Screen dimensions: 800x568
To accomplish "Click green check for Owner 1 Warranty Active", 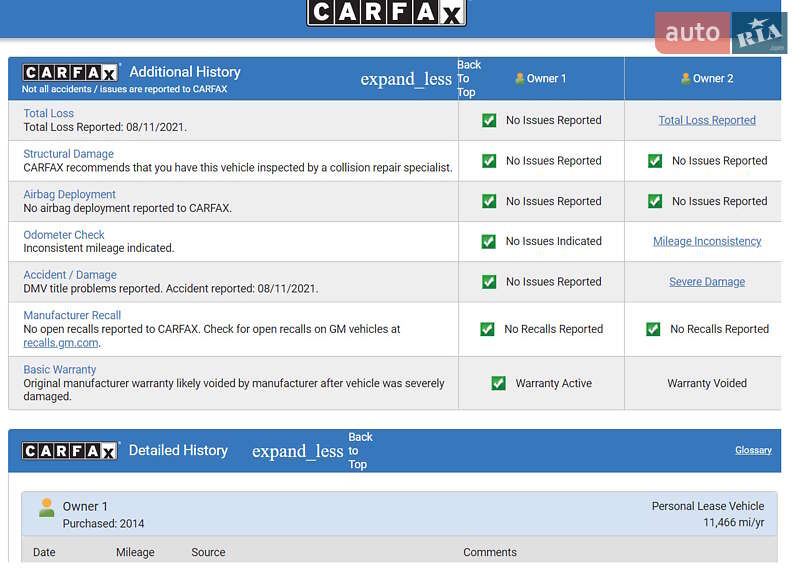I will [x=498, y=383].
